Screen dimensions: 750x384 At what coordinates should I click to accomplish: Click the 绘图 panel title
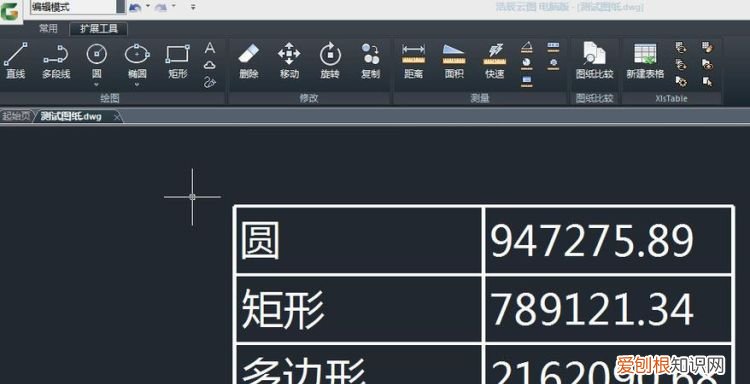click(110, 99)
